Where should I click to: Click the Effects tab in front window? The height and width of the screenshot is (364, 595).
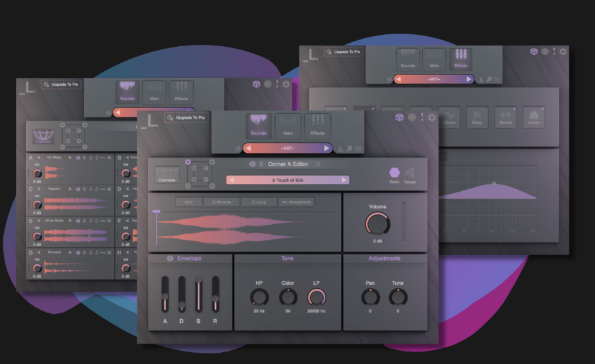tap(317, 125)
